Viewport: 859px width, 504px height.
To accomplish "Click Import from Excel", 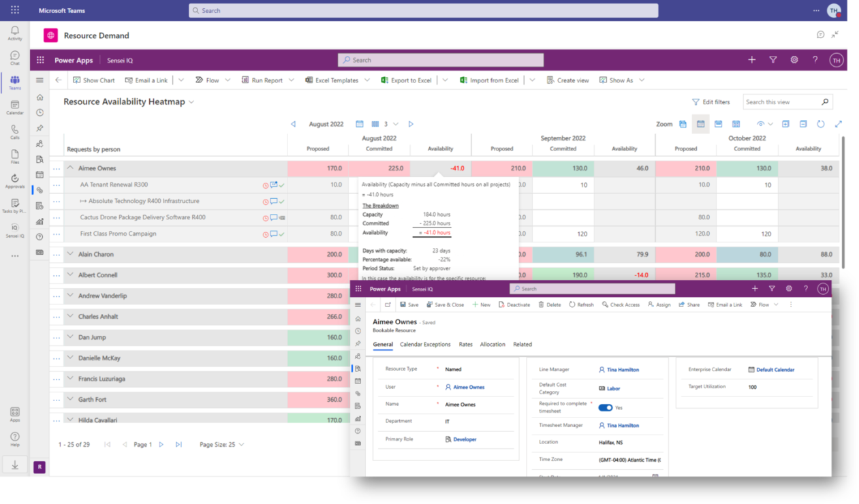I will pyautogui.click(x=488, y=80).
